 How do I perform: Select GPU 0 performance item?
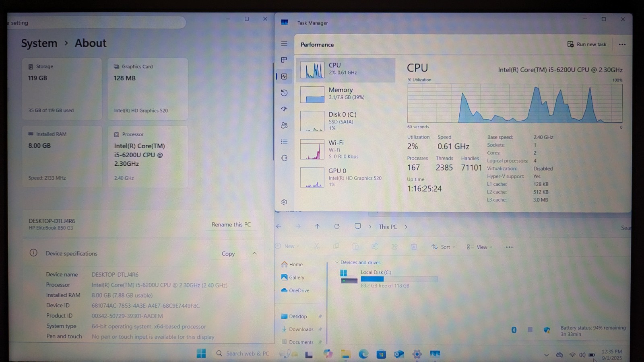[x=346, y=177]
